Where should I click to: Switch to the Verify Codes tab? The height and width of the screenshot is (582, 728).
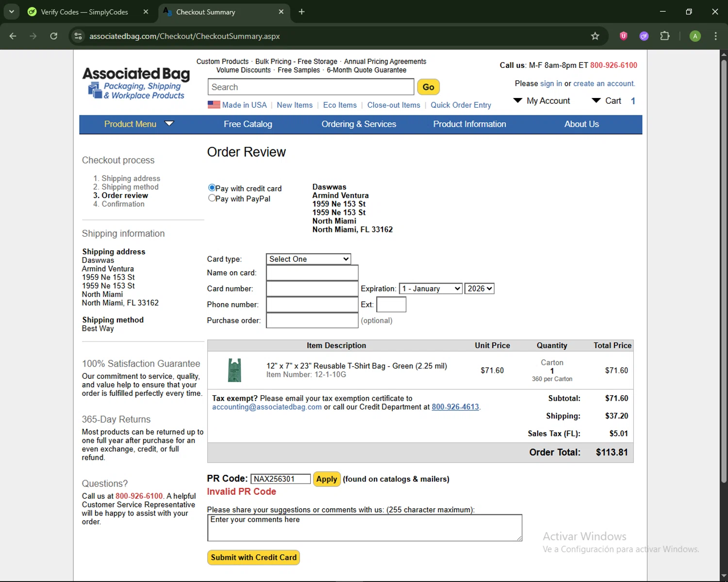coord(84,12)
